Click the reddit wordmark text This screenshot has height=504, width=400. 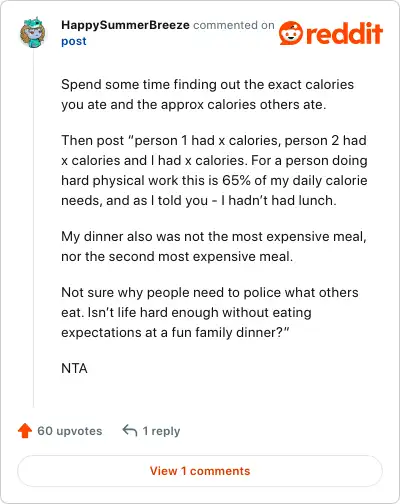[x=344, y=34]
